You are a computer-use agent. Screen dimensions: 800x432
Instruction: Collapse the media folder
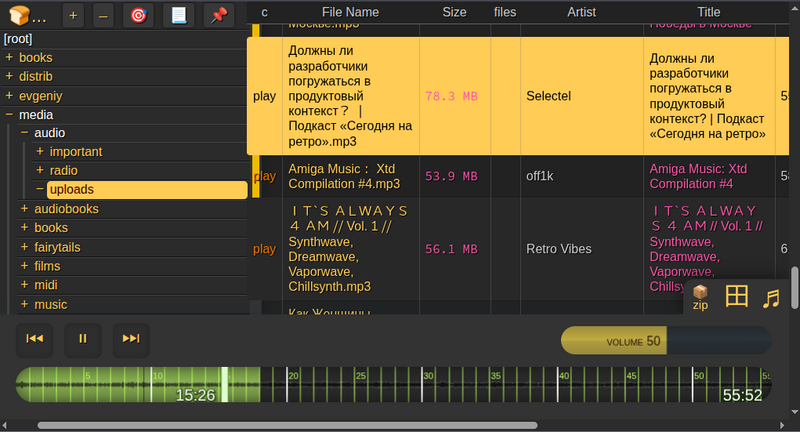pos(10,115)
